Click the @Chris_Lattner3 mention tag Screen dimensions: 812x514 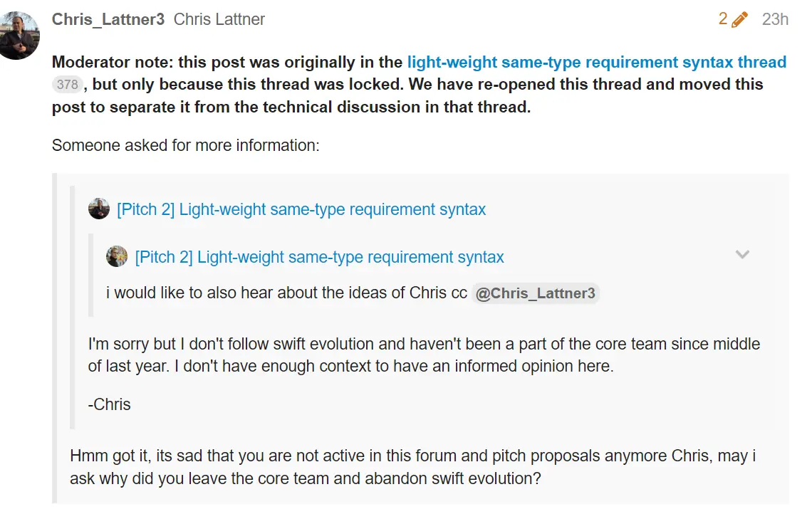click(536, 293)
